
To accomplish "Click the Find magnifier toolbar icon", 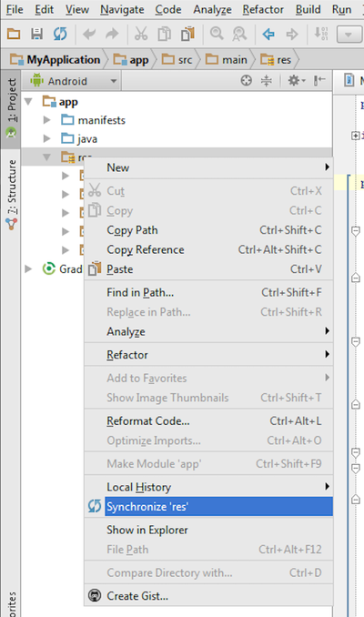I will 217,35.
